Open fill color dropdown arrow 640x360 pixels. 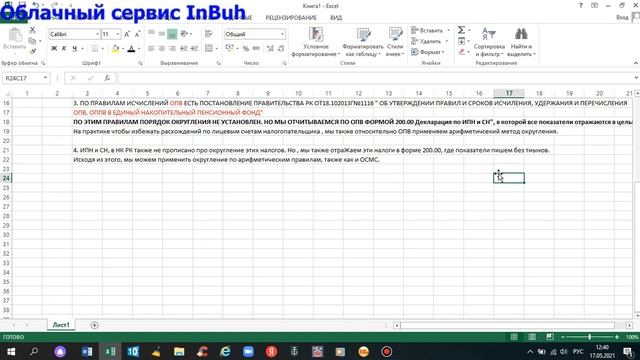click(x=123, y=49)
